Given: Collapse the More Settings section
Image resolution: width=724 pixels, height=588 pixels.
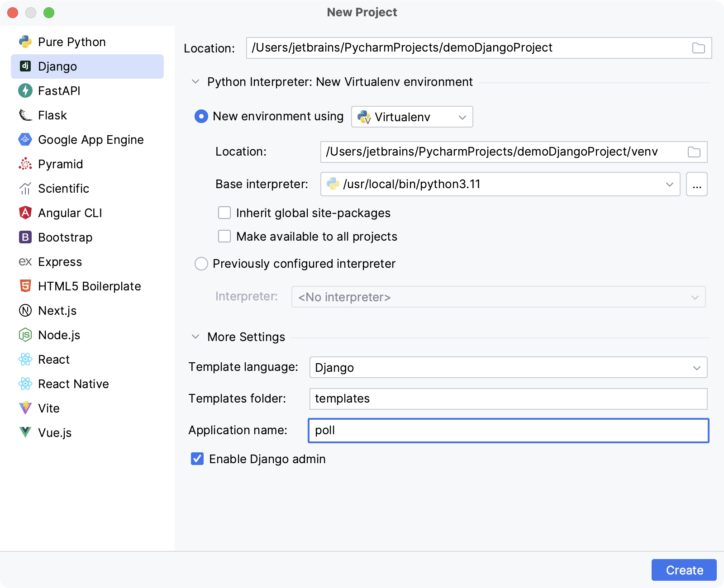Looking at the screenshot, I should tap(195, 337).
